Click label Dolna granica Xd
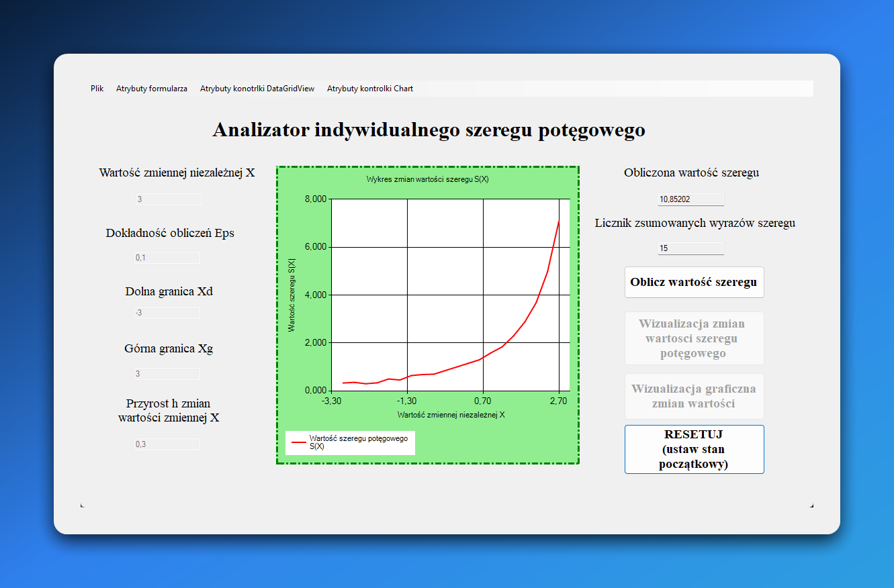This screenshot has height=588, width=894. click(169, 291)
